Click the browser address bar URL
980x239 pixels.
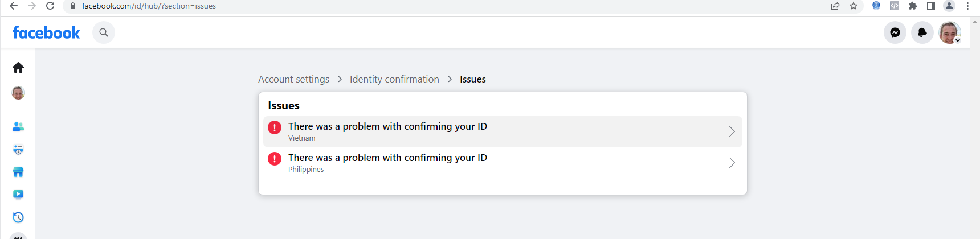point(149,6)
